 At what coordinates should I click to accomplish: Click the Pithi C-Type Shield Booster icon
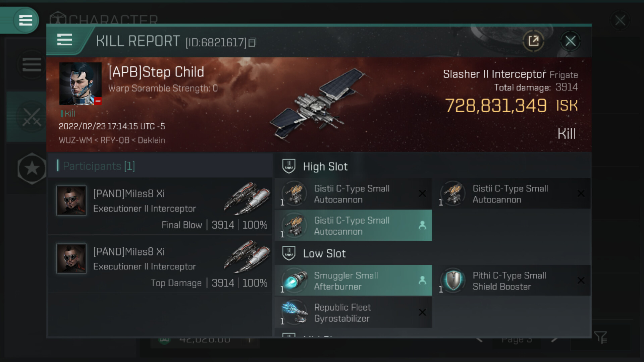pos(453,281)
